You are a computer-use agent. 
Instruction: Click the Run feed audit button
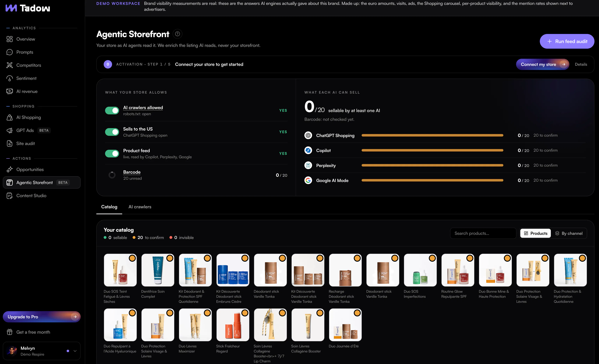[567, 41]
